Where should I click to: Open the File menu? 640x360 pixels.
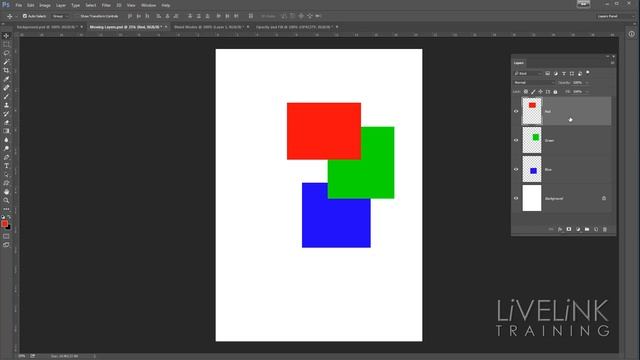19,5
